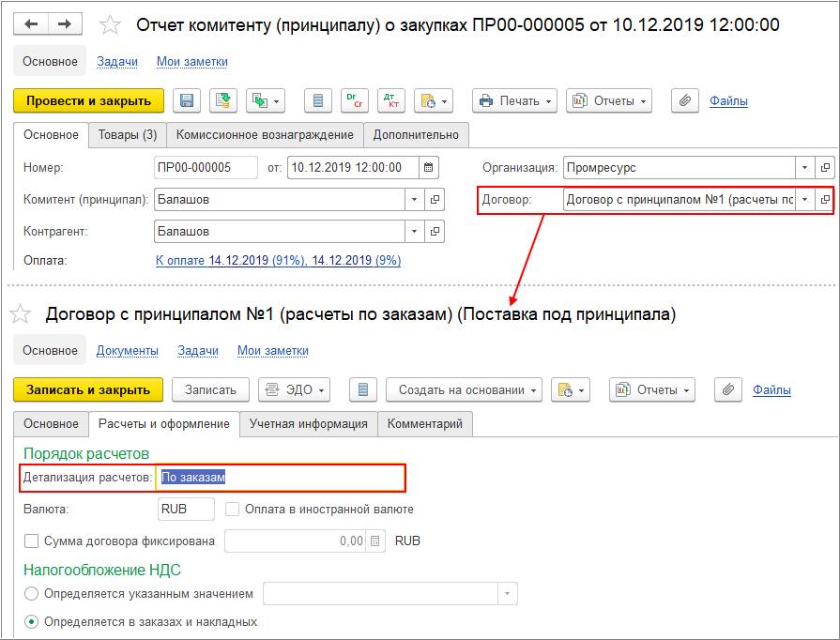Switch to the Товары (3) tab
The image size is (840, 640).
[128, 135]
